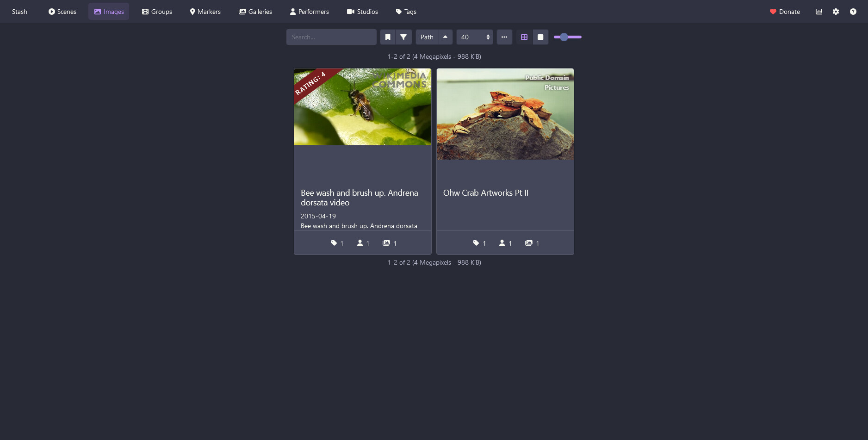Click the Donate link
868x440 pixels.
click(x=785, y=12)
